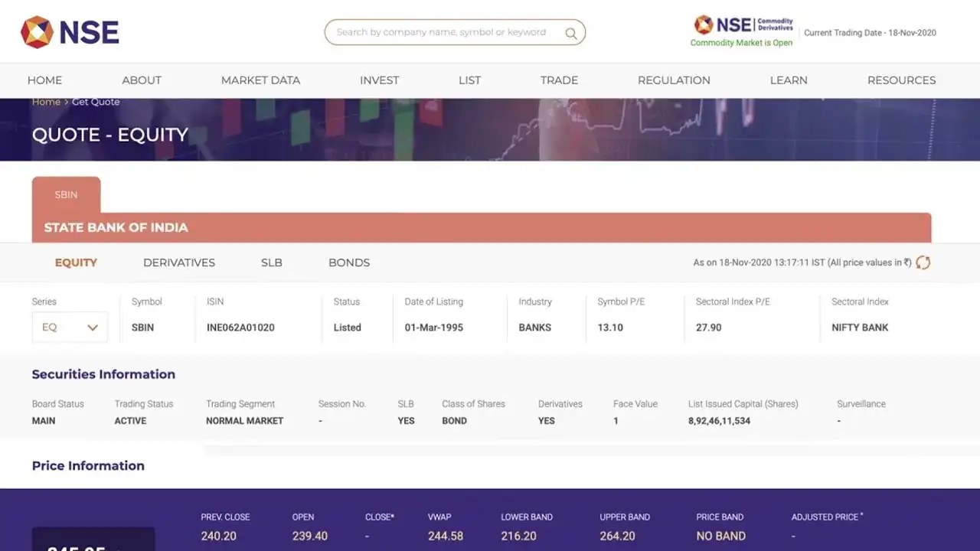Click the Get Quote breadcrumb link
The image size is (980, 551).
coord(96,101)
